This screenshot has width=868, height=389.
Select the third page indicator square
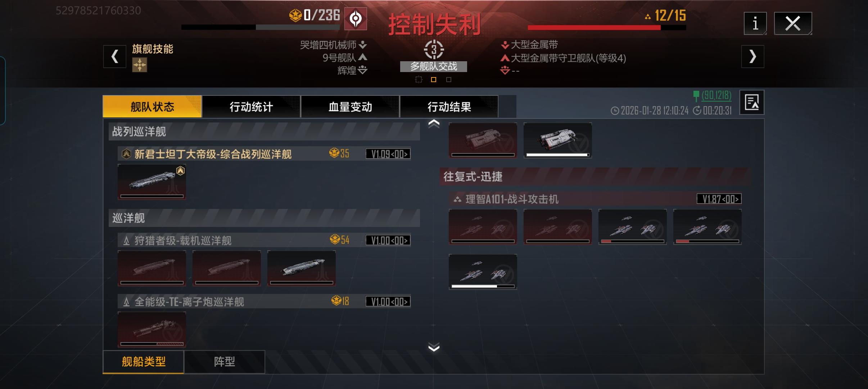449,80
